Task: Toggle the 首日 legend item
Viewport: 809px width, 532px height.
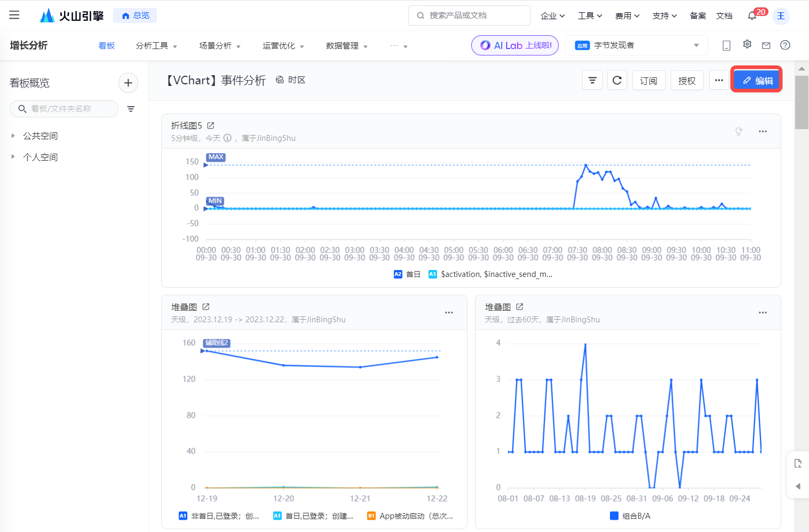Action: (x=407, y=274)
